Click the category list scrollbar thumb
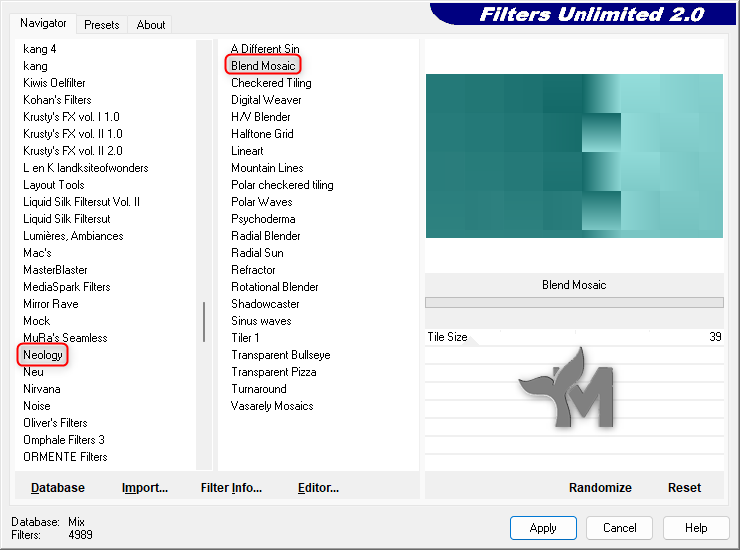This screenshot has width=740, height=550. (204, 322)
